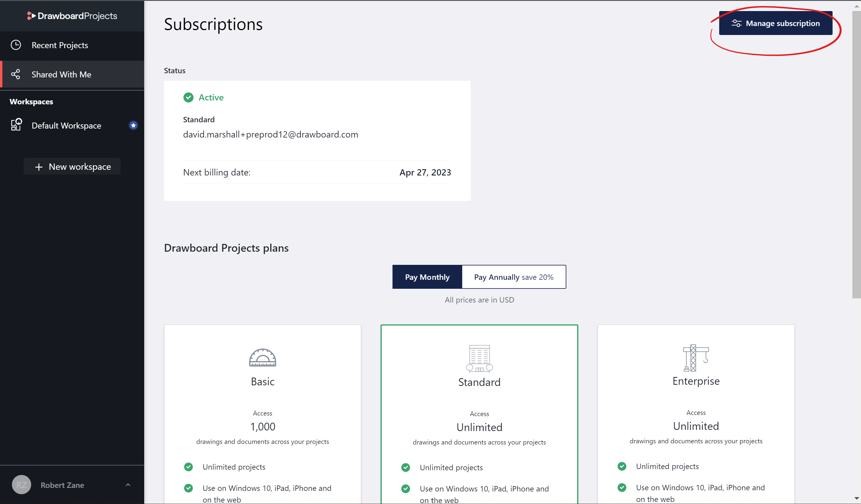Click the Standard plan name in Status card
The image size is (861, 504).
pos(199,120)
